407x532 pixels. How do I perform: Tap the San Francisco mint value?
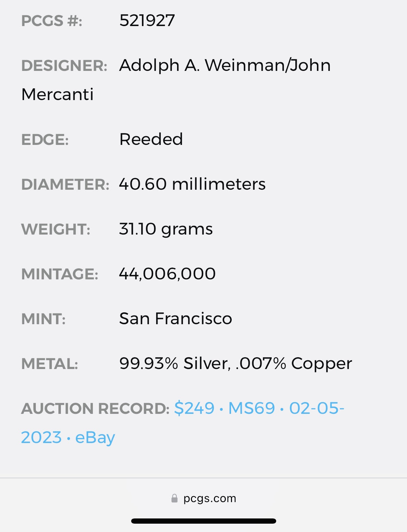coord(175,319)
